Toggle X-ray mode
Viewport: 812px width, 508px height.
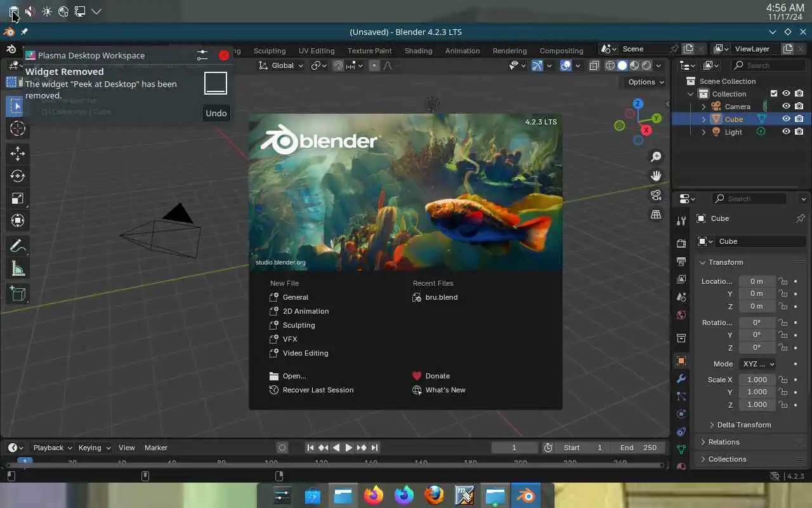[594, 65]
